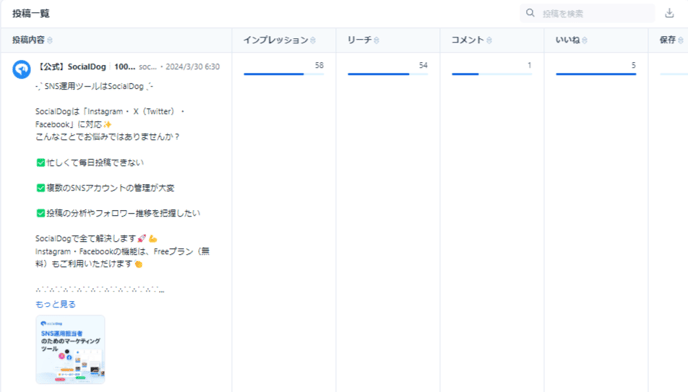Viewport: 688px width, 392px height.
Task: Click the 投稿一覧 heading
Action: point(31,14)
